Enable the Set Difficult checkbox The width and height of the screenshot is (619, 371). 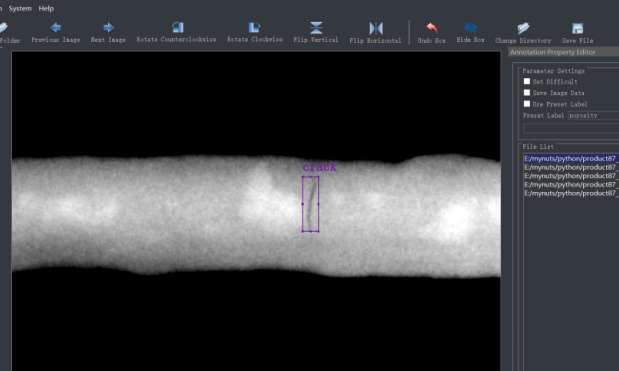click(527, 81)
